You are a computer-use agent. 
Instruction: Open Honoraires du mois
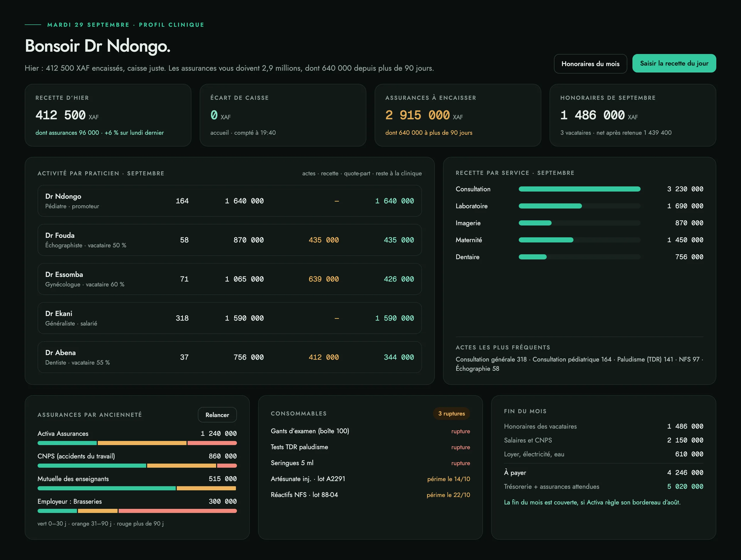(x=590, y=64)
